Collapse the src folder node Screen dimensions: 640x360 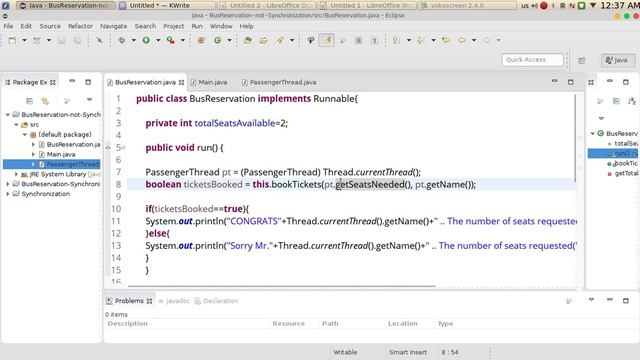[x=16, y=124]
